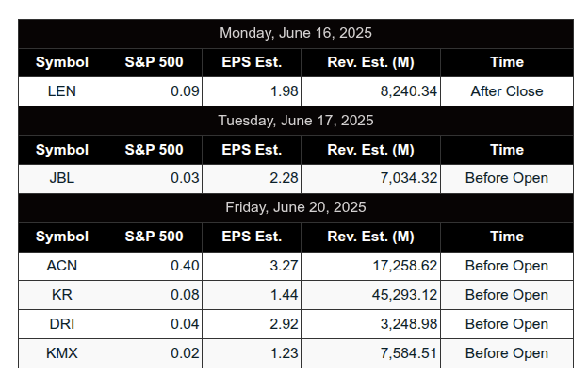
Task: Select the JBL symbol cell
Action: [62, 178]
